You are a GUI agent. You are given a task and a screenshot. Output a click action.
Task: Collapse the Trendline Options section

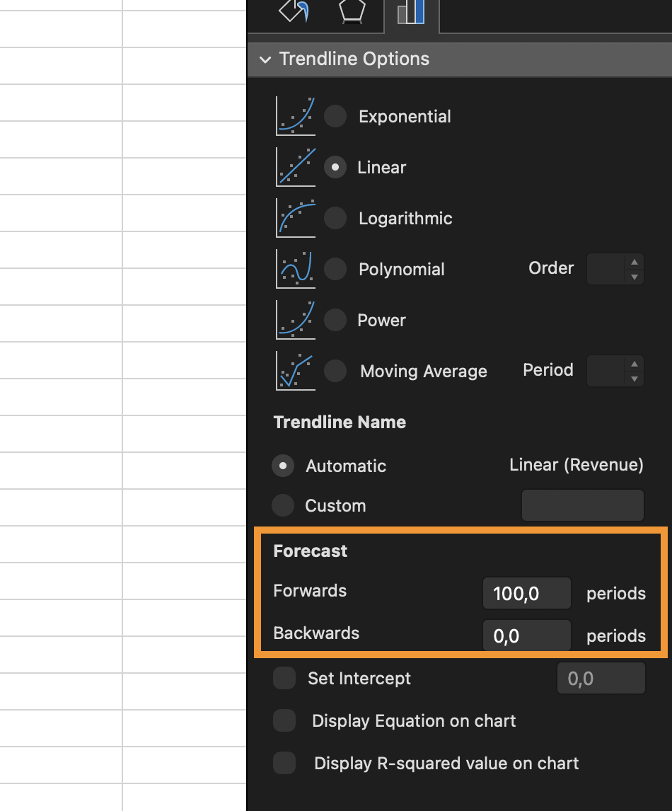266,59
